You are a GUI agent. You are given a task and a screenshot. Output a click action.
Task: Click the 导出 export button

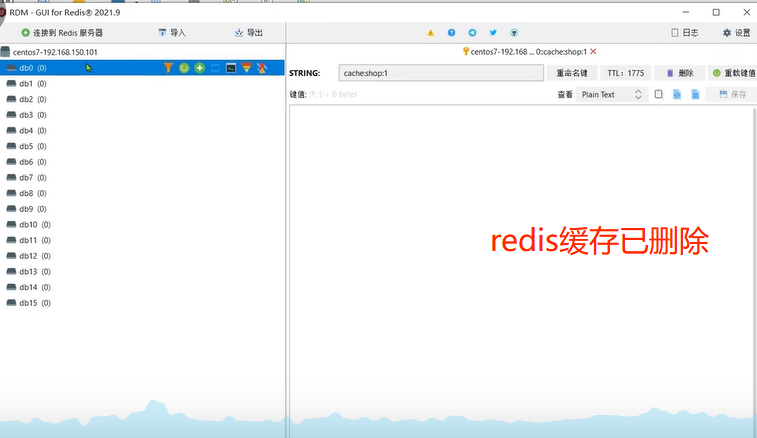(x=249, y=33)
